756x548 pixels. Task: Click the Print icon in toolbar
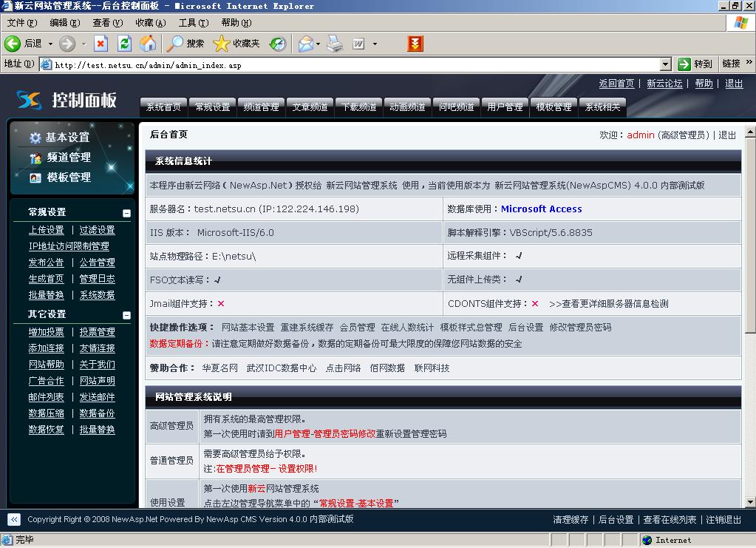pyautogui.click(x=335, y=44)
